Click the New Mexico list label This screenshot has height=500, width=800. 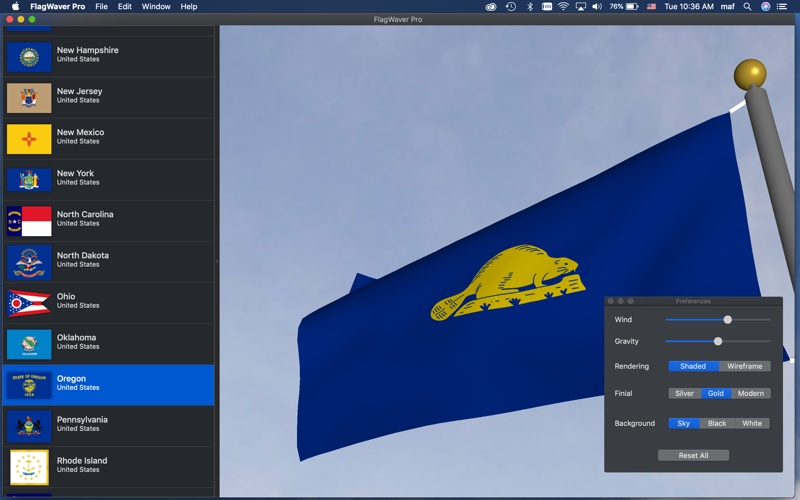(81, 132)
